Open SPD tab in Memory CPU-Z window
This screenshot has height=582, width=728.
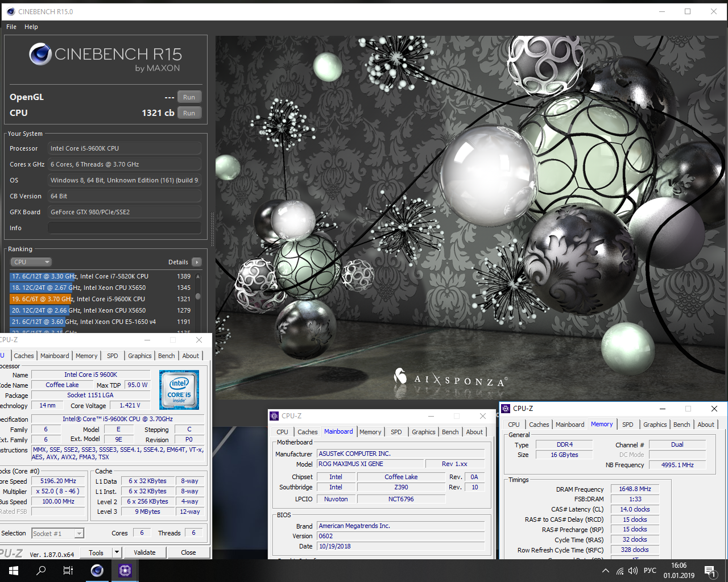pos(628,425)
